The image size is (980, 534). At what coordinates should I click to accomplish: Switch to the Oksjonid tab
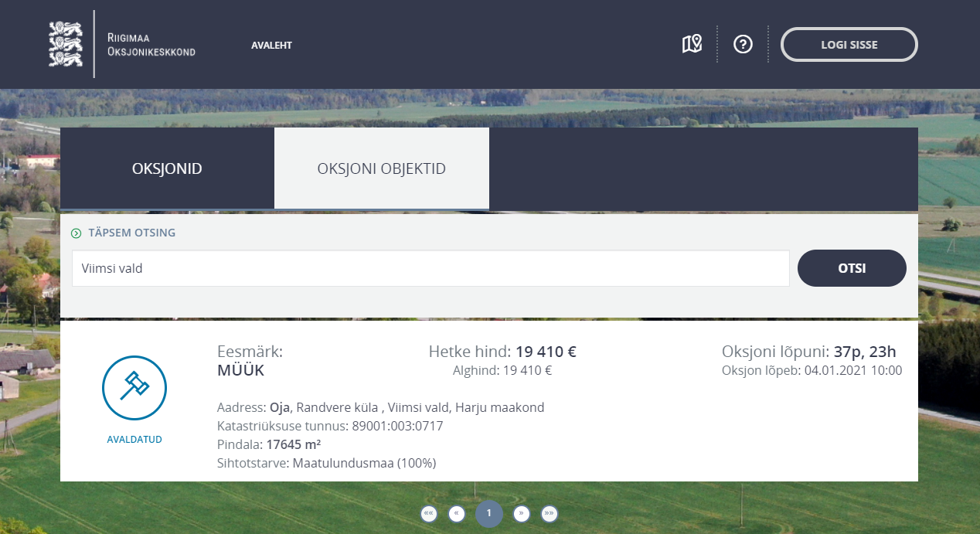pos(167,168)
